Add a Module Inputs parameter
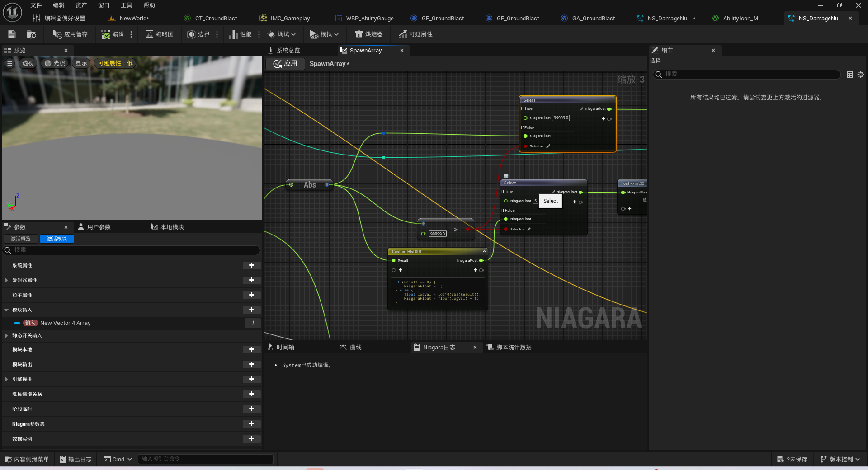This screenshot has height=470, width=868. tap(251, 310)
